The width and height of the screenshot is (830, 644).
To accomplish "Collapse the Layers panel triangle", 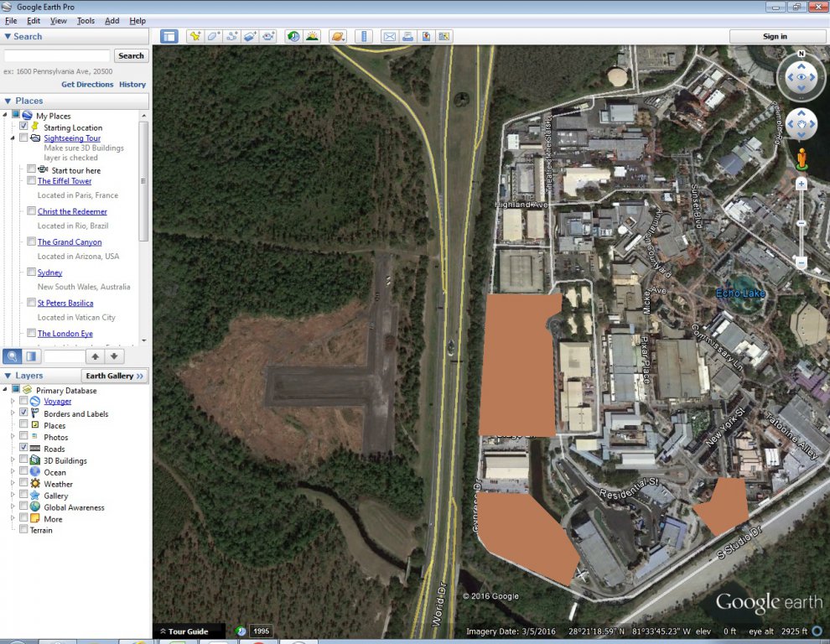I will [8, 376].
